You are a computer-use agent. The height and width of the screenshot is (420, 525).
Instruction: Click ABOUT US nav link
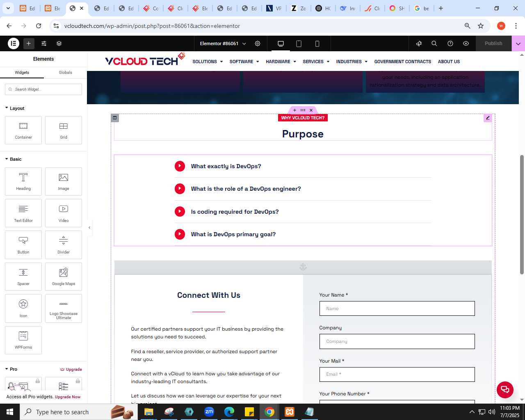click(449, 62)
